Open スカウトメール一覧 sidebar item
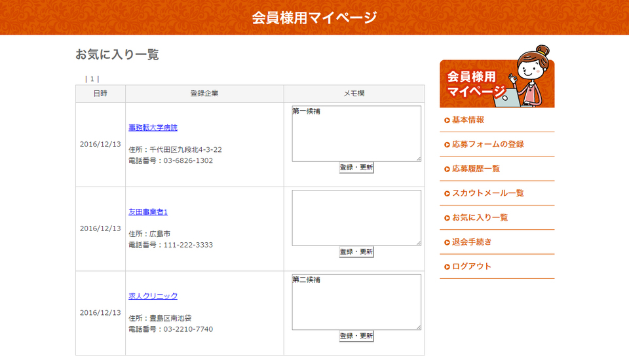 487,193
